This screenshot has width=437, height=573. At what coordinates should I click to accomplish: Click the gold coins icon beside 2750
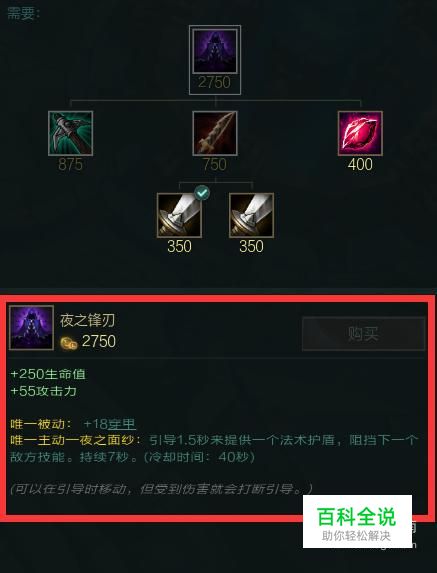tap(69, 344)
